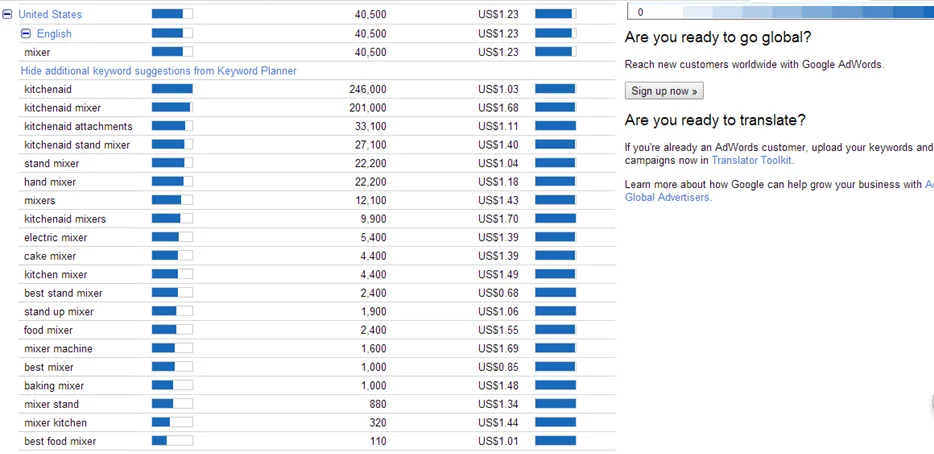Open the United States link
Image resolution: width=934 pixels, height=454 pixels.
50,14
